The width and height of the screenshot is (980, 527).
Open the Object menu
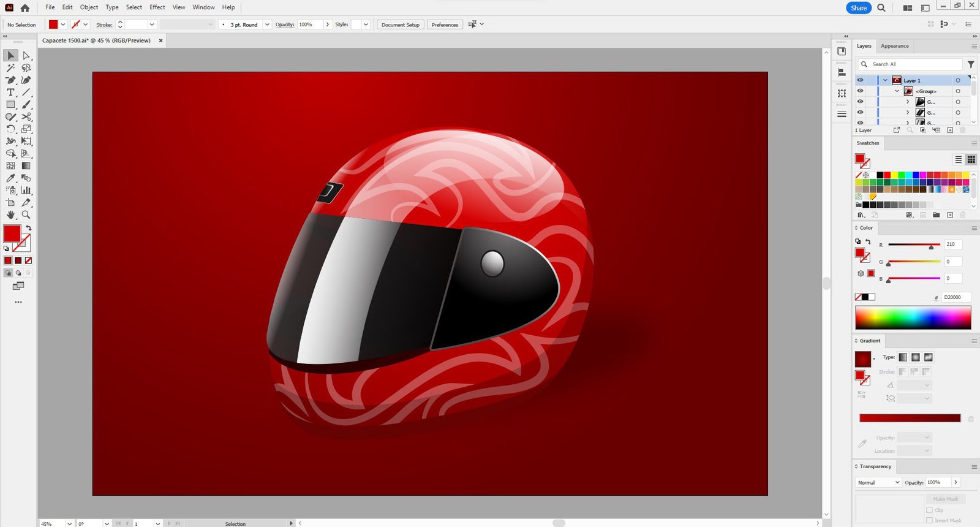point(89,7)
